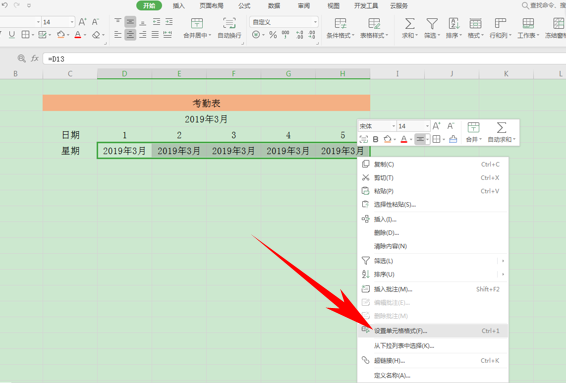Decrease decimal places icon

pyautogui.click(x=312, y=35)
